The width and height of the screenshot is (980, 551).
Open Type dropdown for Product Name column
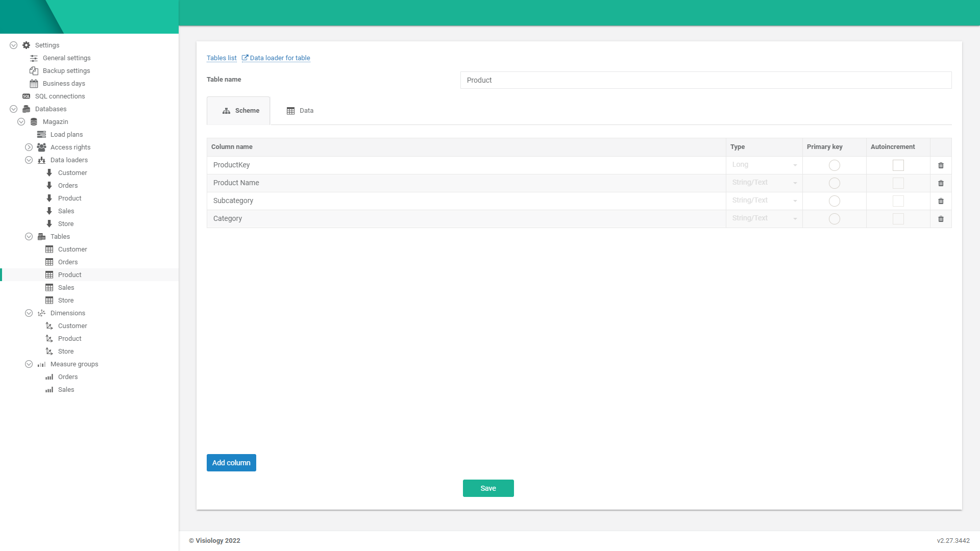pos(764,183)
